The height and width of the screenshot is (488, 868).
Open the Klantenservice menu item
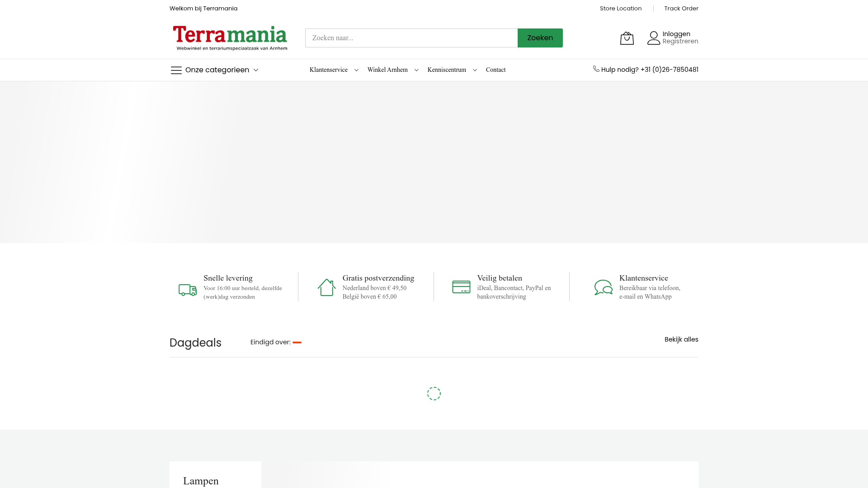329,70
